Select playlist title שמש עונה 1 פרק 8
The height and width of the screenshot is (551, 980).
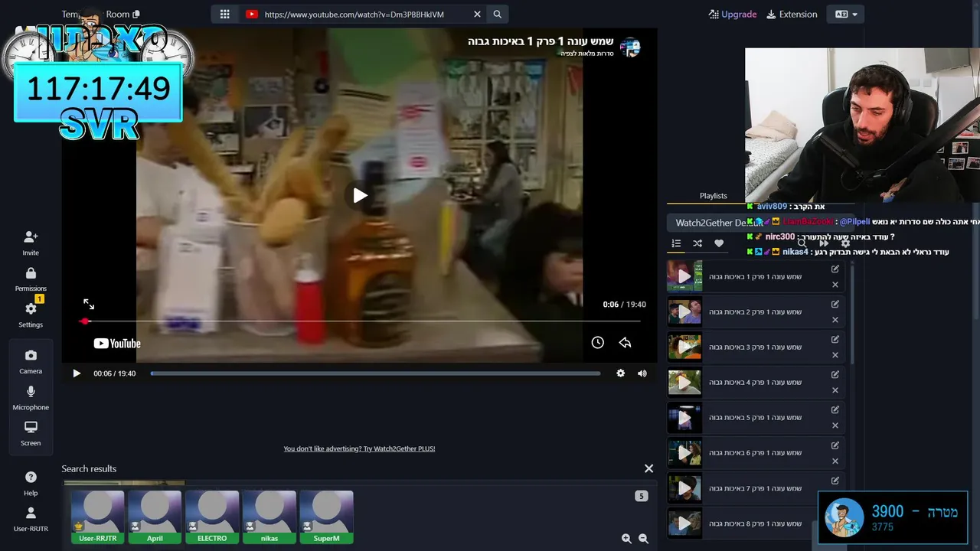coord(755,523)
